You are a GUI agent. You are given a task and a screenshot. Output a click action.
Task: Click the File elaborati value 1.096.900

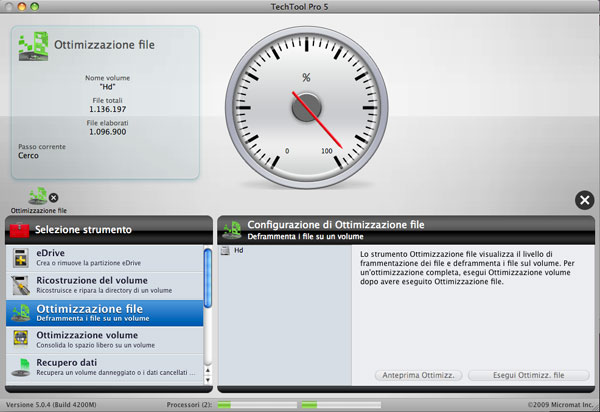pos(108,132)
